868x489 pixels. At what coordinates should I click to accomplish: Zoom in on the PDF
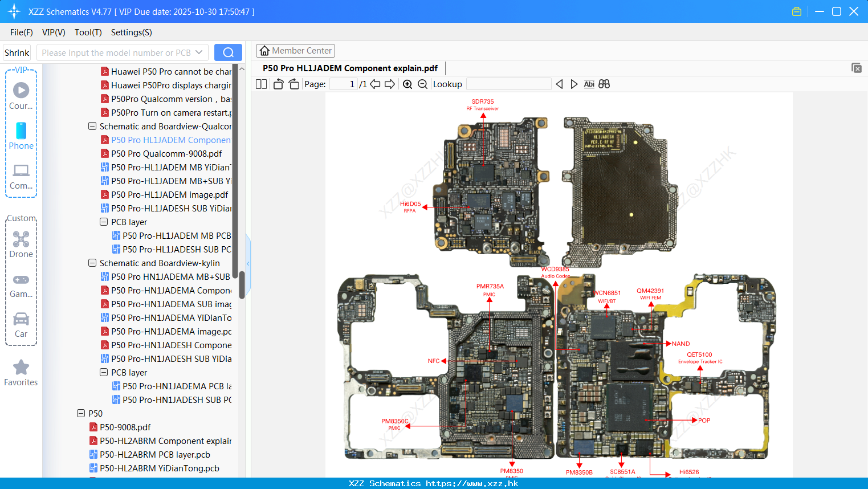407,84
